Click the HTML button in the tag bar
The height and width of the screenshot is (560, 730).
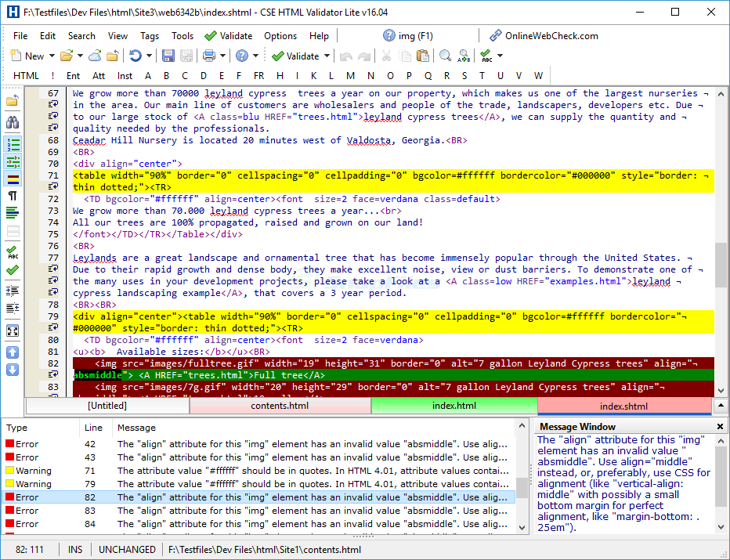[26, 75]
